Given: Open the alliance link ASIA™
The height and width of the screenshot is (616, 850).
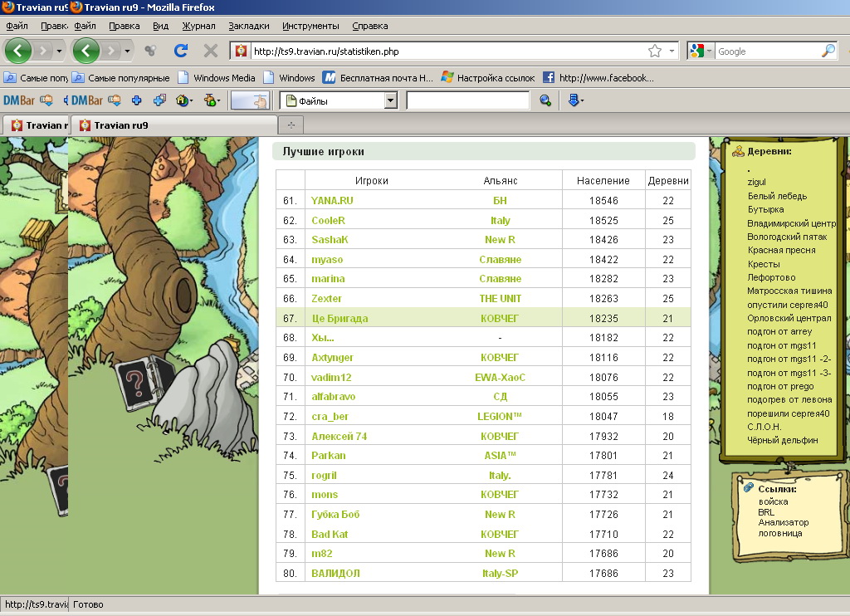Looking at the screenshot, I should [500, 456].
